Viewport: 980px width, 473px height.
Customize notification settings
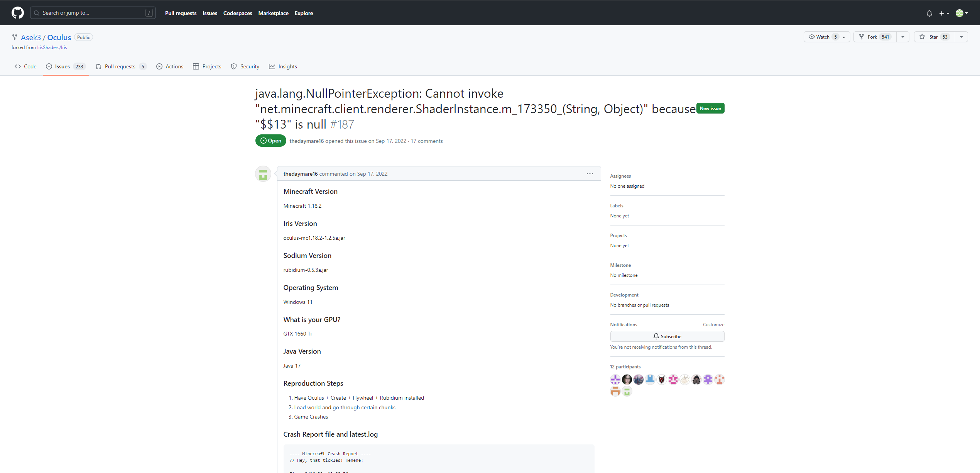[713, 325]
